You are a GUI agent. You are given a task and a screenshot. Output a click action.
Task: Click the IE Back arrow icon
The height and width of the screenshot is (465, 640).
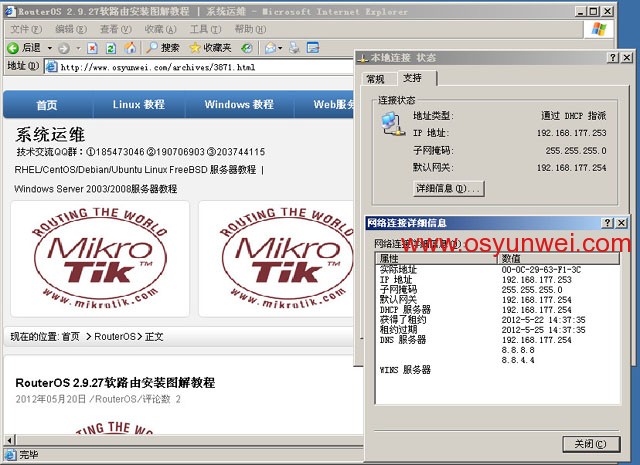(13, 48)
